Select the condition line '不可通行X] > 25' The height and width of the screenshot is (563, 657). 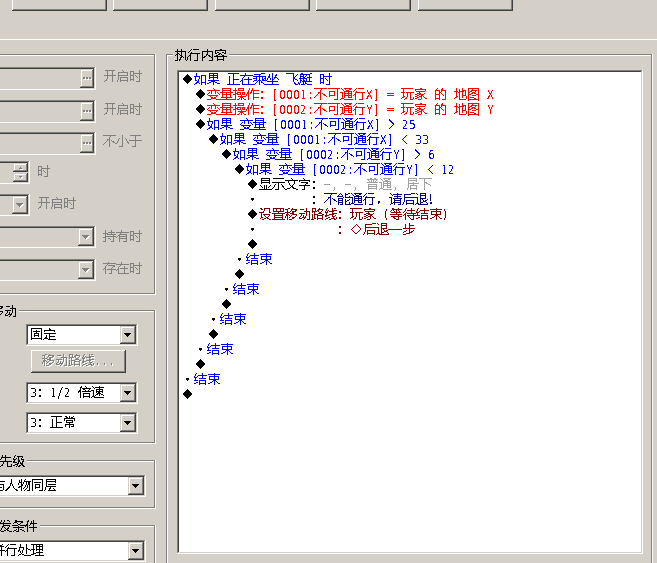305,124
